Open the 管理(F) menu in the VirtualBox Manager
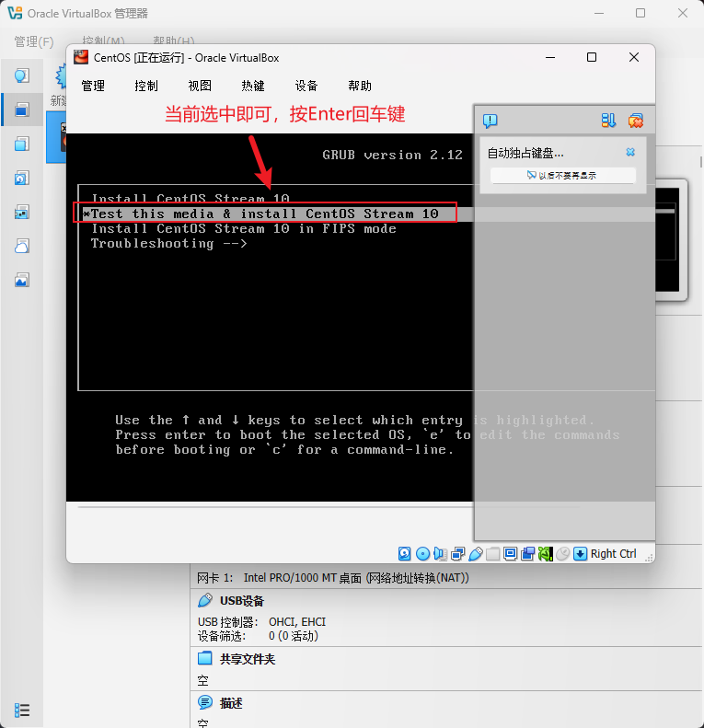Screen dimensions: 704x728 coord(34,41)
